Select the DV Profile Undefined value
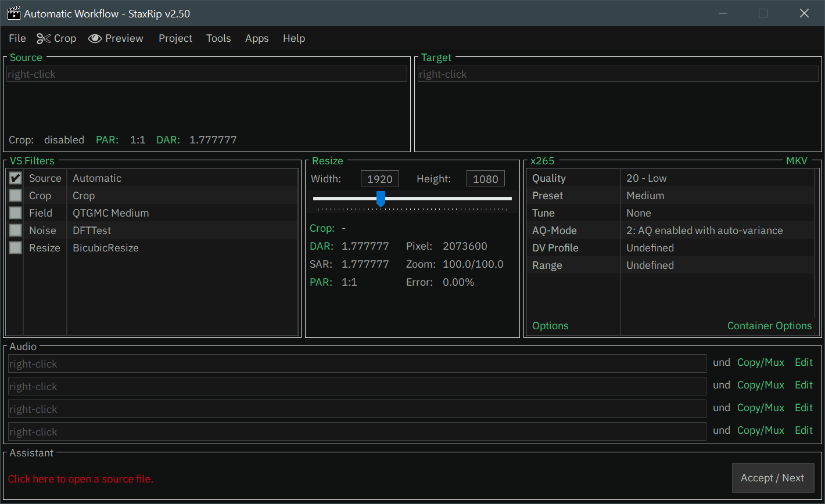 pyautogui.click(x=650, y=248)
